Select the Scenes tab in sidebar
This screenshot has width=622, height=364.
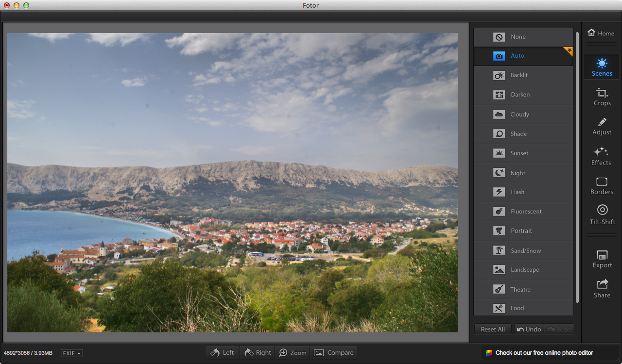click(602, 67)
